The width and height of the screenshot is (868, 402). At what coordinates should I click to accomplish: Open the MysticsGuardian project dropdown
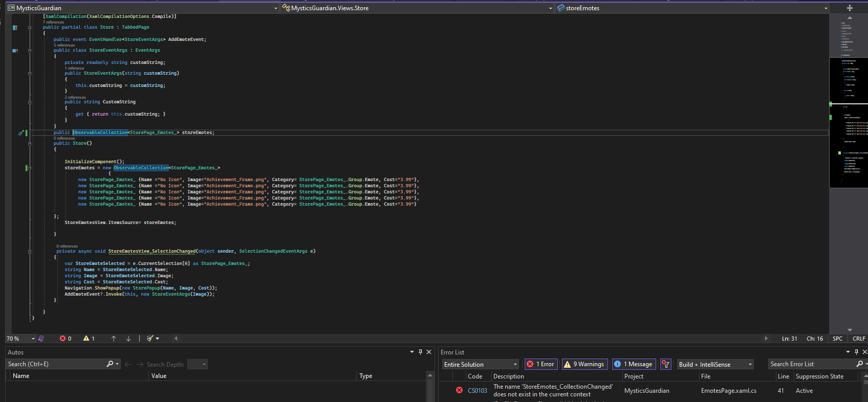(276, 8)
